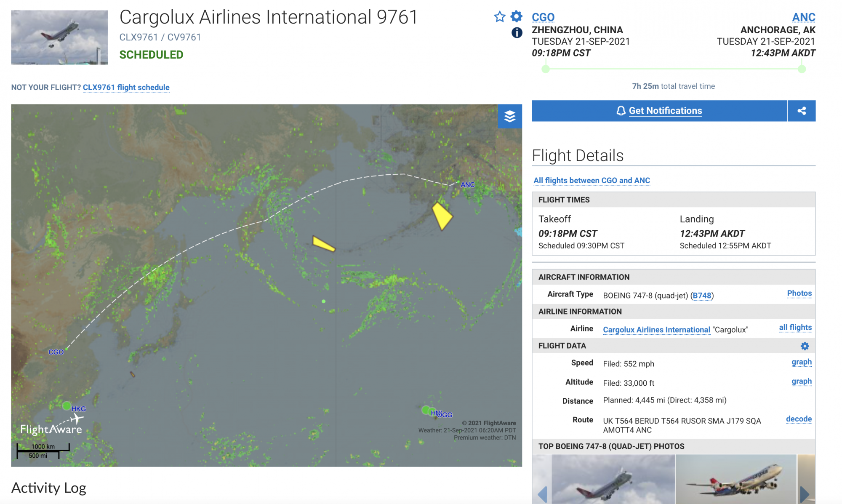842x504 pixels.
Task: Open CLX9761 flight schedule link
Action: click(x=126, y=87)
